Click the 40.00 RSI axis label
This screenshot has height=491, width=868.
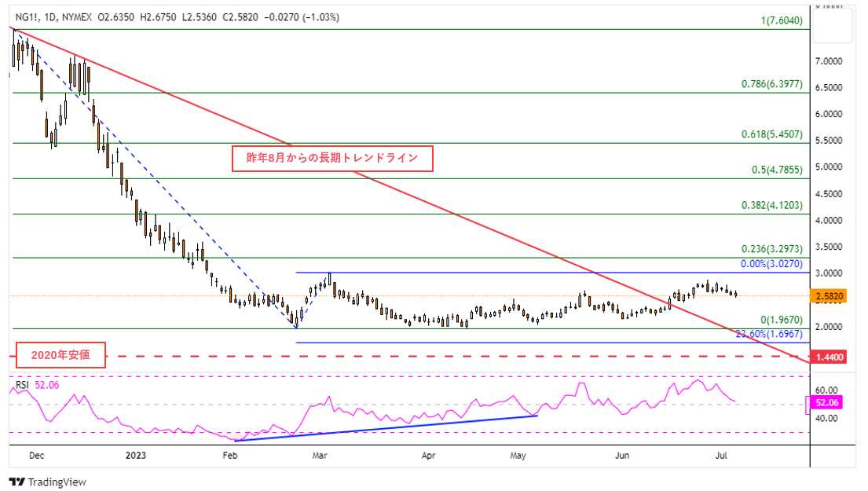pyautogui.click(x=826, y=419)
